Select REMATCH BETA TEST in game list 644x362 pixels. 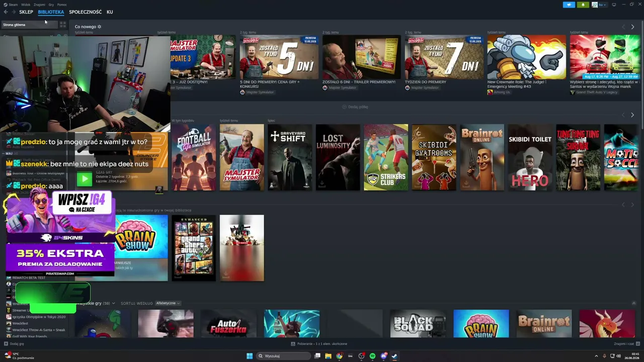click(x=29, y=278)
